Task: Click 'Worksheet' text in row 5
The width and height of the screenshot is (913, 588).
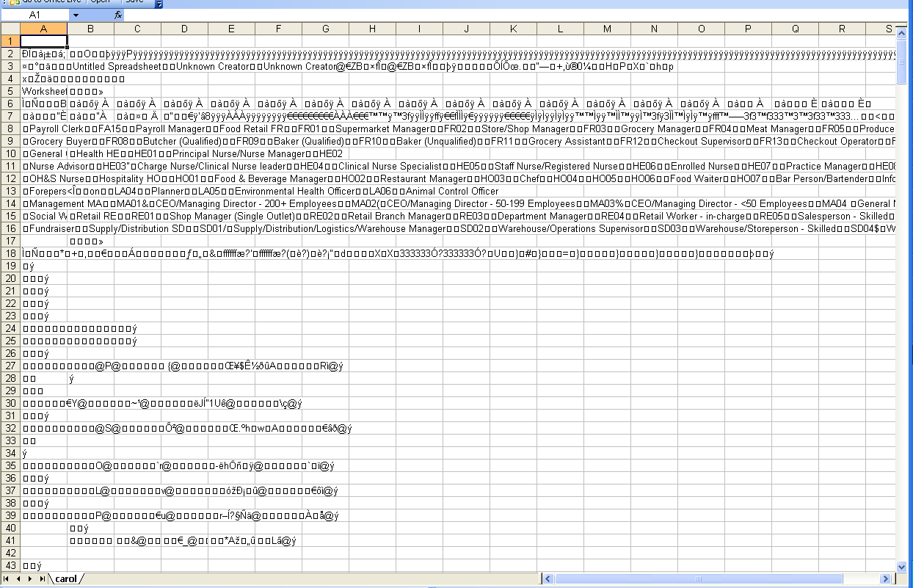Action: point(44,92)
